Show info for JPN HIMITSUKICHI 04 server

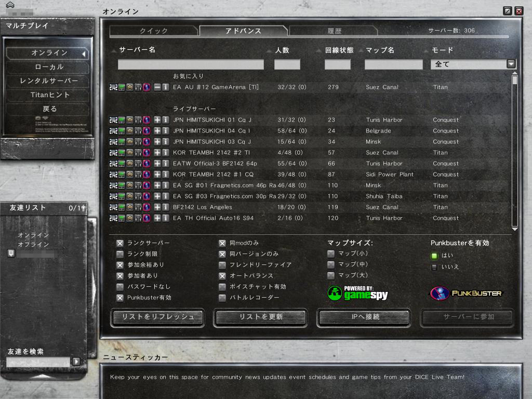(x=166, y=130)
